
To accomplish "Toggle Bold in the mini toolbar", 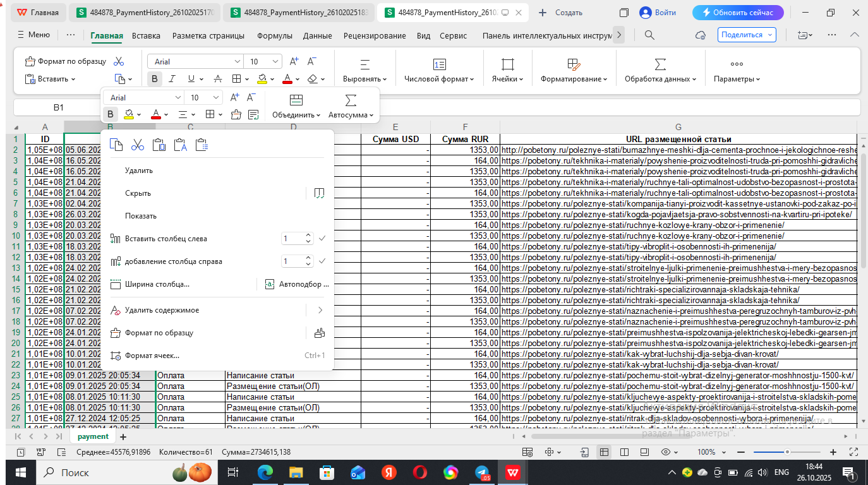I will coord(111,114).
